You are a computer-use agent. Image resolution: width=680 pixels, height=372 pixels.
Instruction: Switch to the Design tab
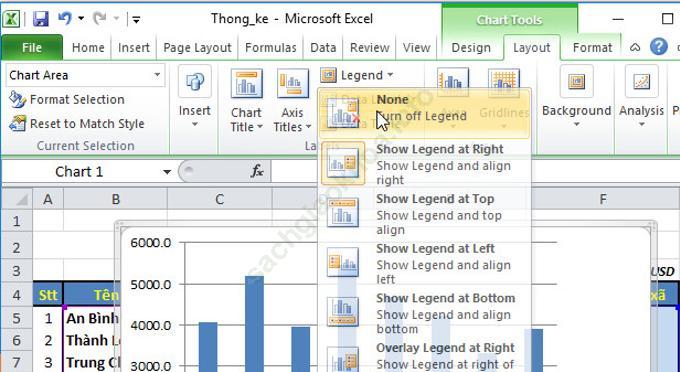pyautogui.click(x=471, y=47)
